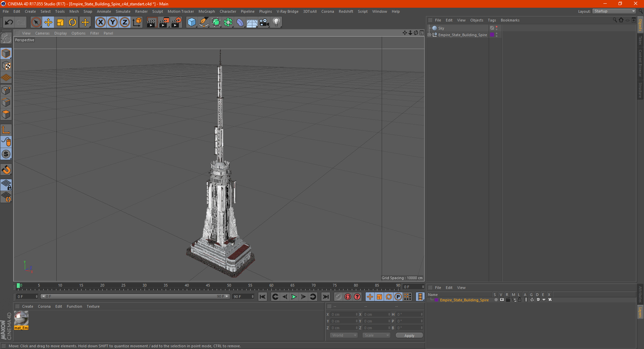The height and width of the screenshot is (349, 644).
Task: Click the Apply button
Action: coord(409,335)
